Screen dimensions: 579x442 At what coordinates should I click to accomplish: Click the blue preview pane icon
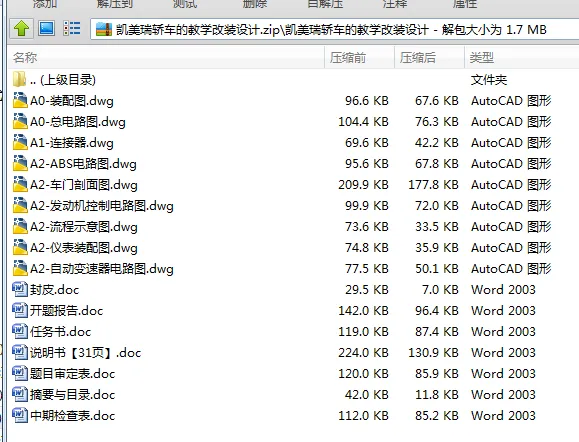[x=47, y=28]
